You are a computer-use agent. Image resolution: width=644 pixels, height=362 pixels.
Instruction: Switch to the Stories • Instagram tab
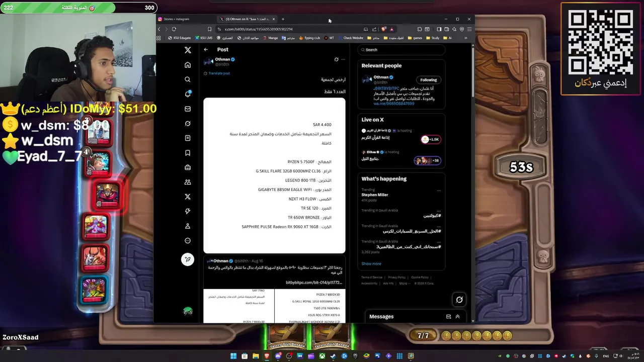[186, 19]
